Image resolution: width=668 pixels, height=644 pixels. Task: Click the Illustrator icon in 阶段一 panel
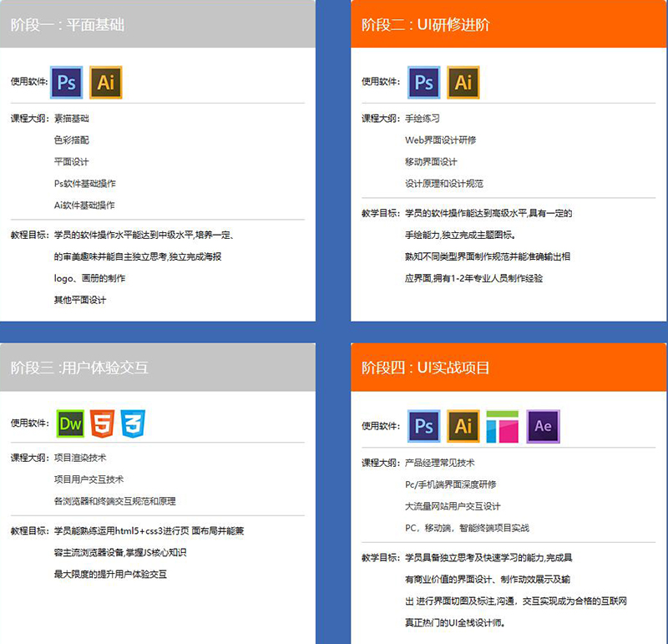click(x=105, y=82)
